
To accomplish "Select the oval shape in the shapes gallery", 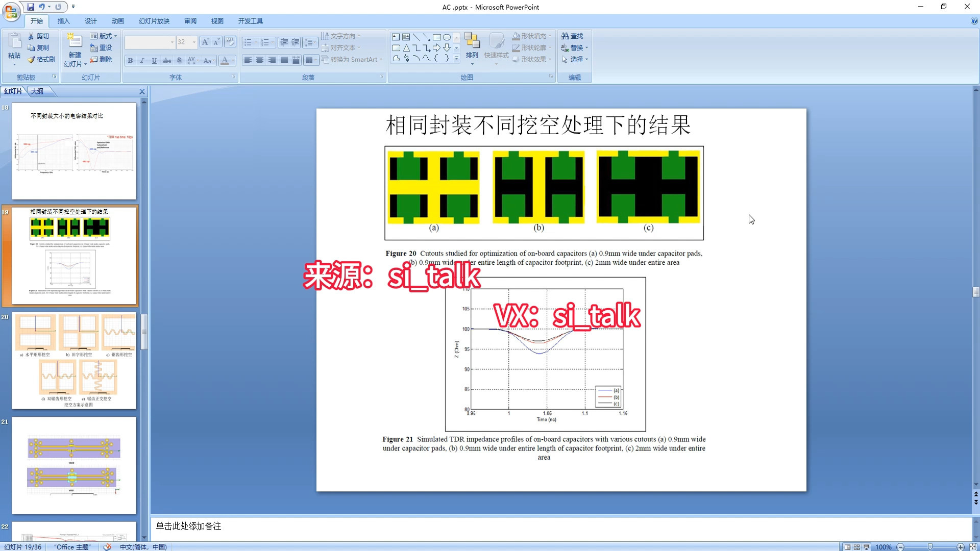I will (x=447, y=37).
